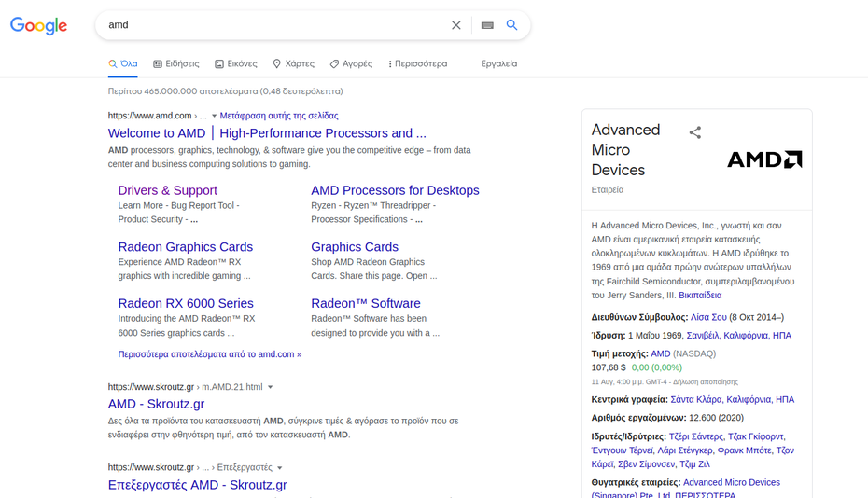Viewport: 868px width, 498px height.
Task: Open the Drivers & Support link
Action: [167, 190]
